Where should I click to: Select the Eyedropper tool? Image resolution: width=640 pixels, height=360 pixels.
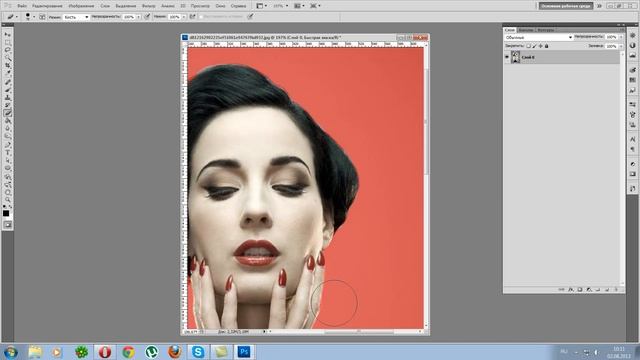[x=8, y=73]
